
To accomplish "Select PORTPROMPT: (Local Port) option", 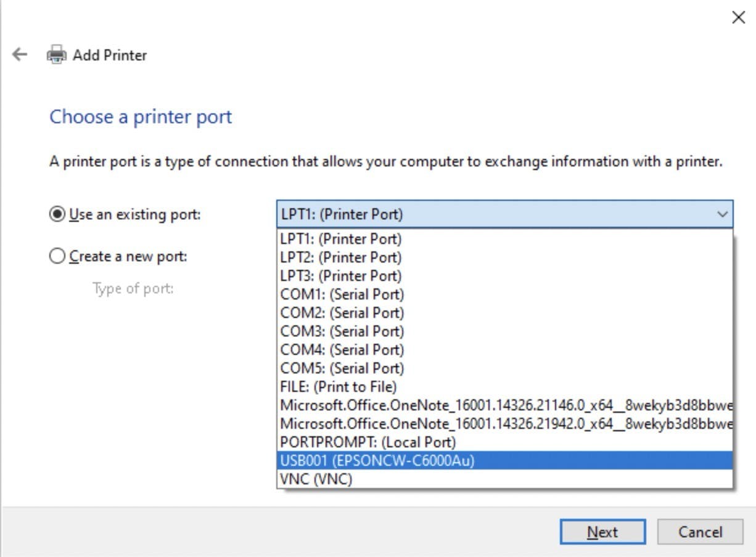I will pyautogui.click(x=368, y=442).
